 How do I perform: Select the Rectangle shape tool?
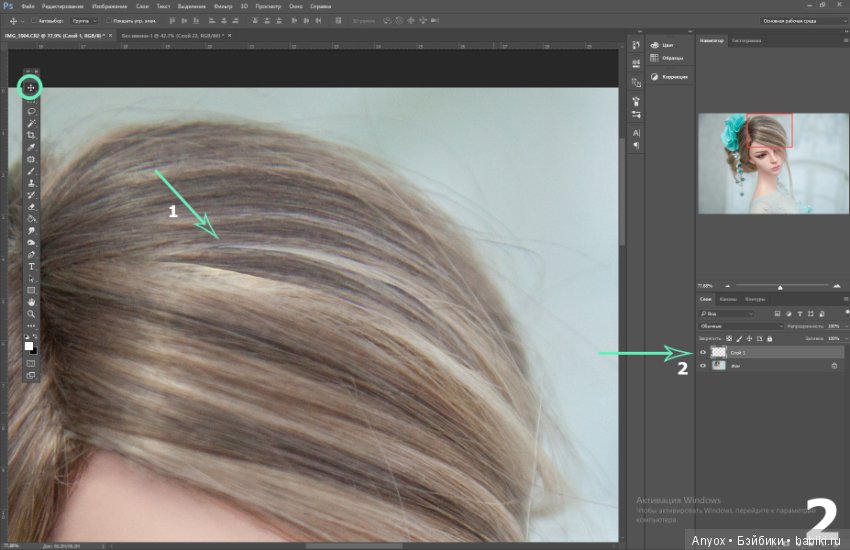[x=31, y=290]
